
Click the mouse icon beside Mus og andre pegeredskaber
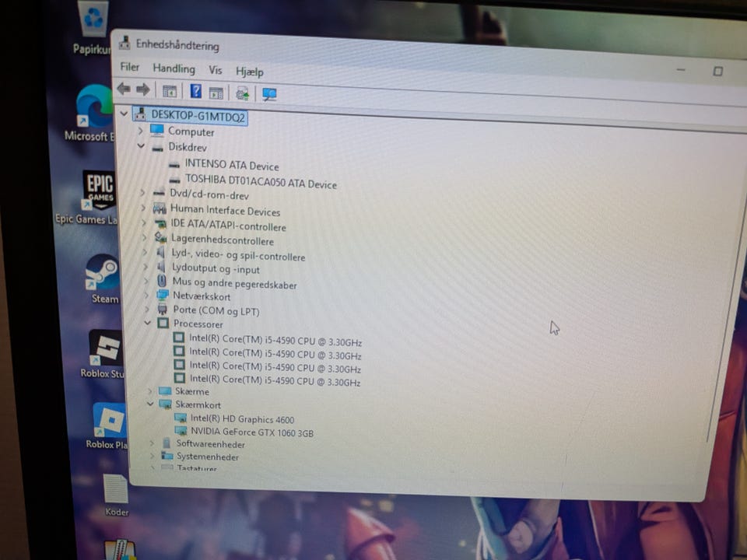162,281
